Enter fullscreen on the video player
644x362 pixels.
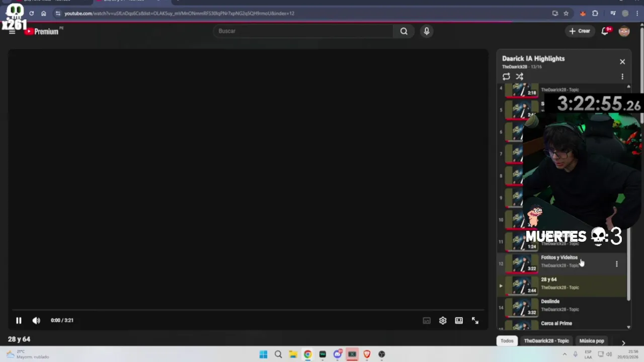(x=475, y=321)
